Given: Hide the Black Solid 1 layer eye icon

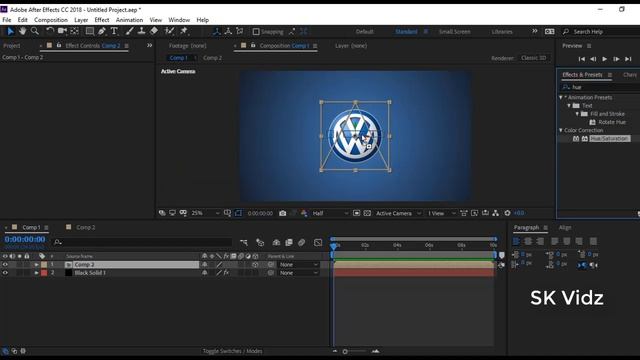Looking at the screenshot, I should pos(5,273).
